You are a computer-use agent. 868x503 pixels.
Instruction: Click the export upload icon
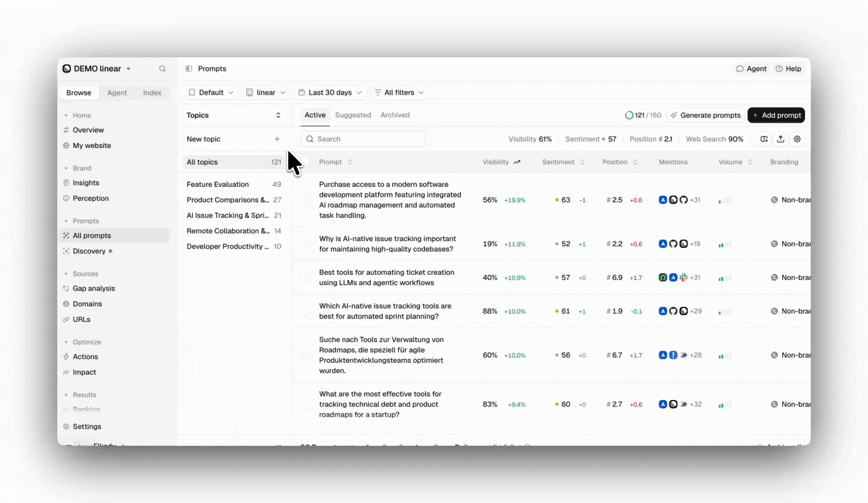tap(781, 139)
